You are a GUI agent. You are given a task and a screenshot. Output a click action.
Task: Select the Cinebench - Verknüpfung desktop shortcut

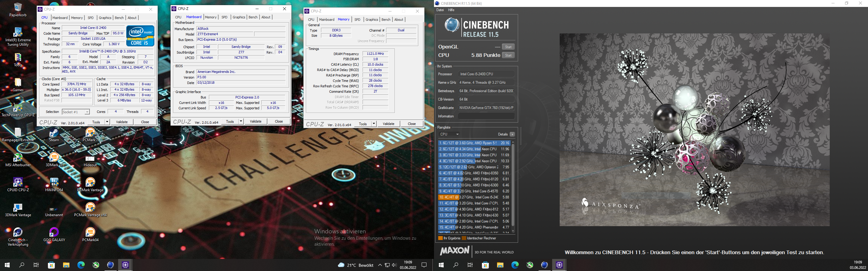(18, 237)
